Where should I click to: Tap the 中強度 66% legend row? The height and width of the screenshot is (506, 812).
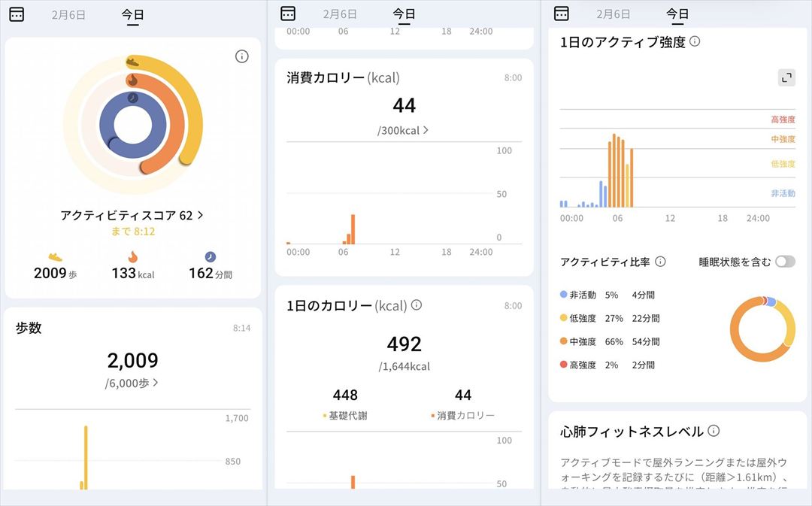610,341
